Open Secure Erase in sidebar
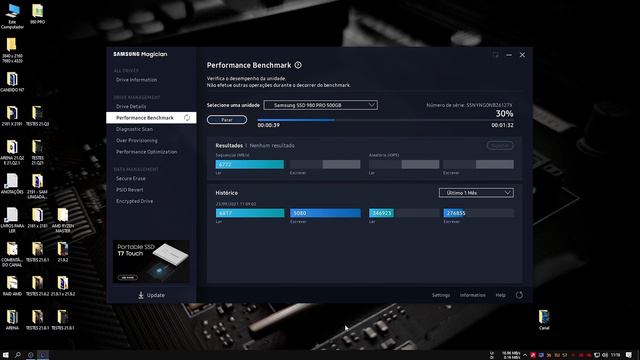 click(x=131, y=178)
